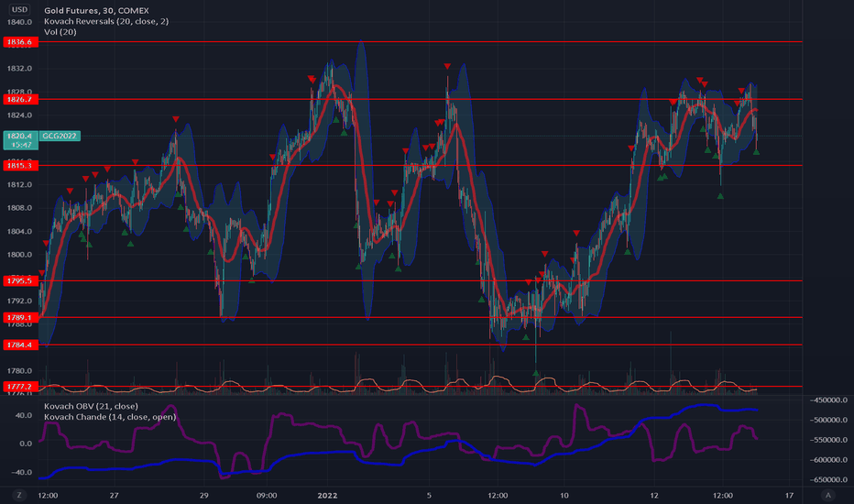This screenshot has height=504, width=854.
Task: Click the 40.0 Chande scale value
Action: (24, 415)
